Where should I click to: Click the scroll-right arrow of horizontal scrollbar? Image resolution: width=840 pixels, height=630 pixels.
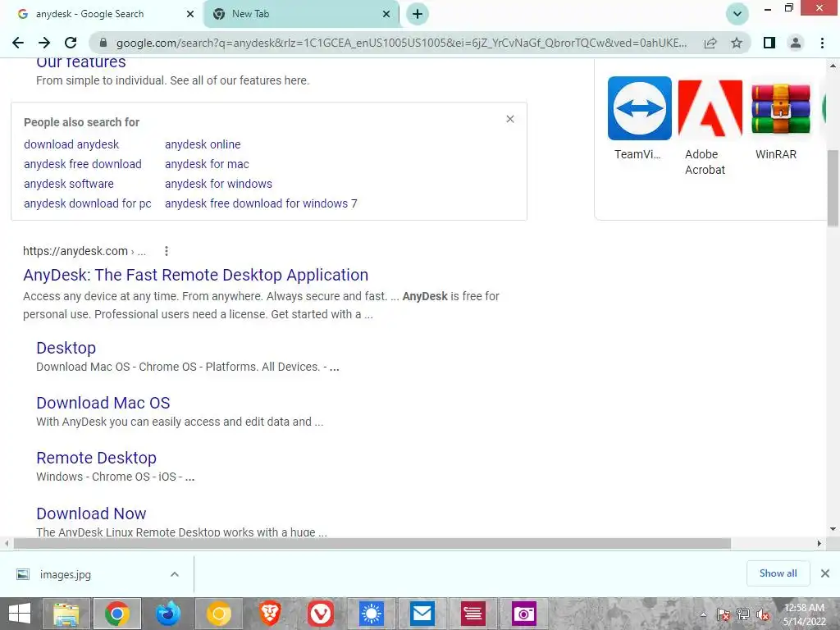coord(819,544)
